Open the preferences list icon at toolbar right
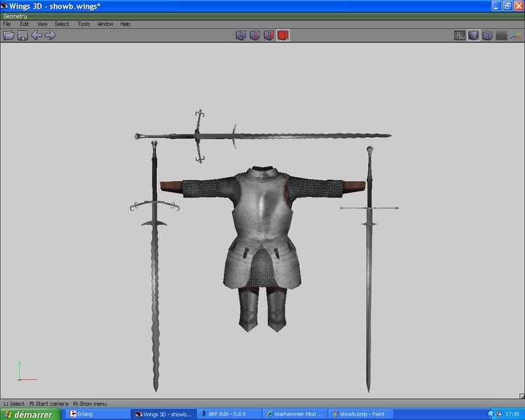This screenshot has width=525, height=420. (459, 35)
